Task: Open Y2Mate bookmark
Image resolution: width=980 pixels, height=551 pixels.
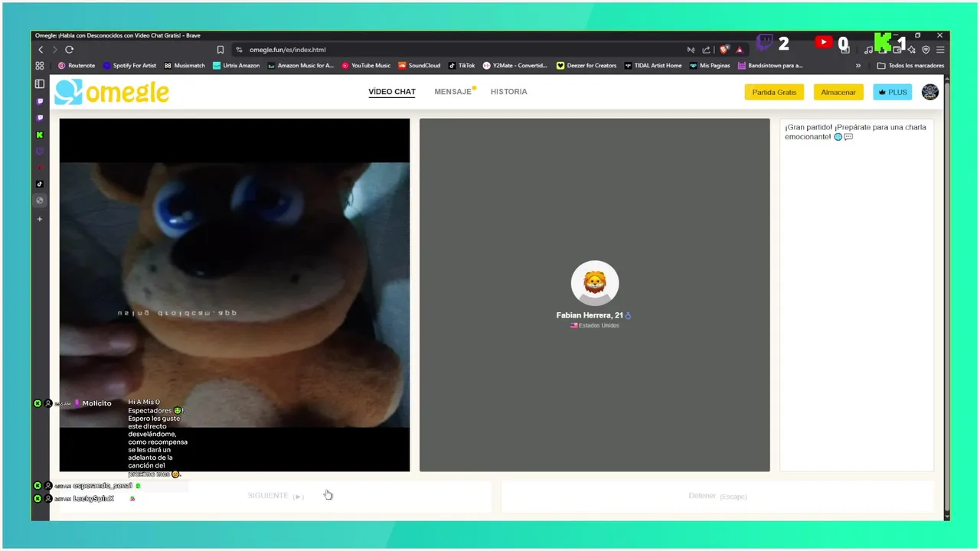Action: pyautogui.click(x=515, y=66)
